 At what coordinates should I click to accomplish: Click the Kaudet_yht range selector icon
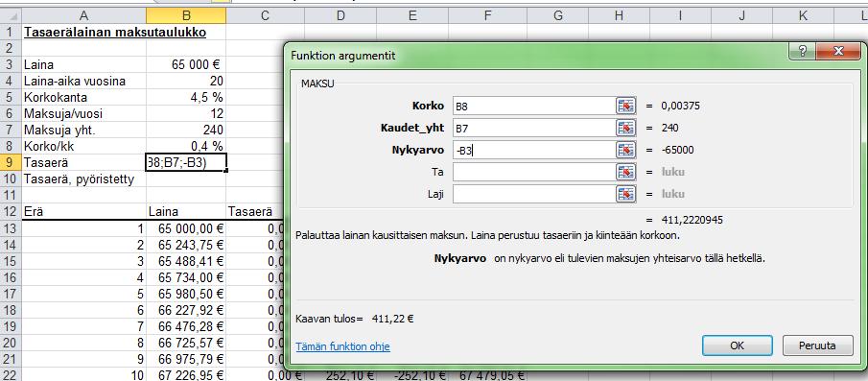point(625,128)
